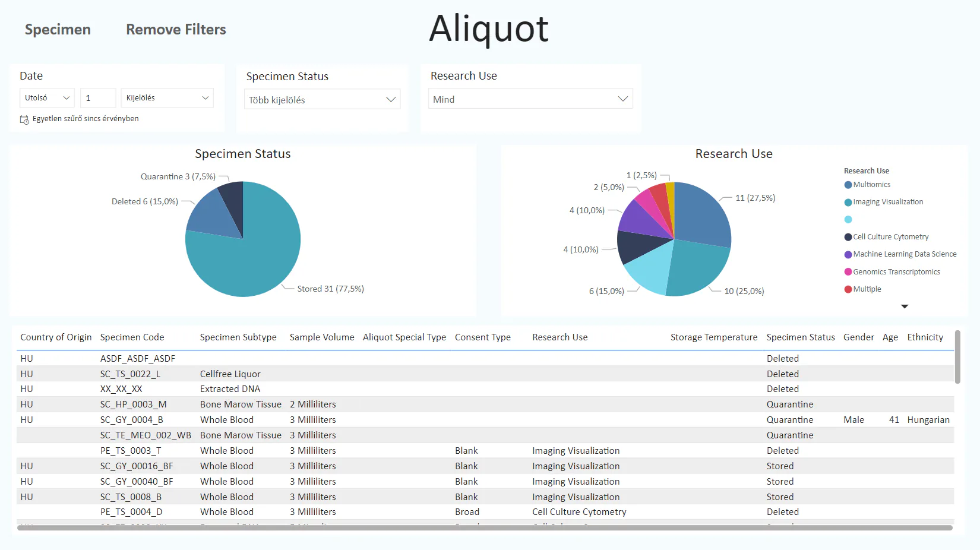The image size is (980, 550).
Task: Select the XX_XX_XX specimen code cell
Action: tap(121, 389)
